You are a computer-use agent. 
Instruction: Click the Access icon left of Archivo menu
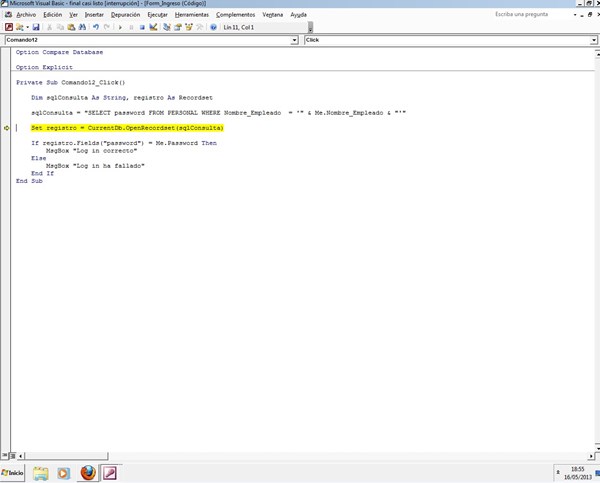coord(8,15)
